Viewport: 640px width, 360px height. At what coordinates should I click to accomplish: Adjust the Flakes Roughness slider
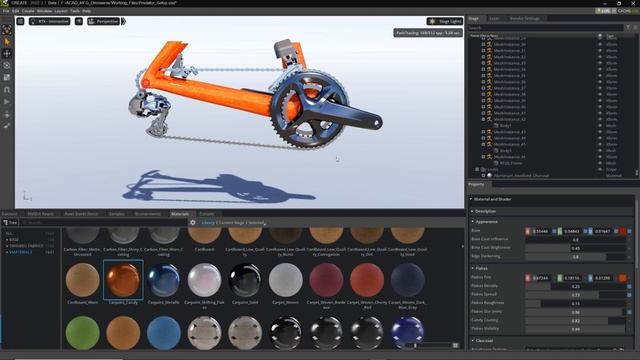[x=576, y=303]
